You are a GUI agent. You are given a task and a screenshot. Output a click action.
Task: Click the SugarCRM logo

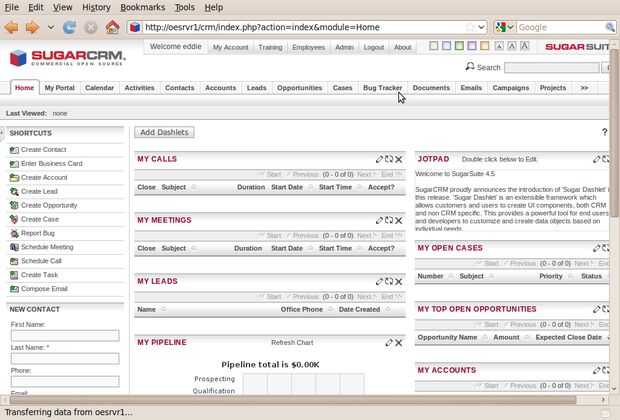(67, 58)
